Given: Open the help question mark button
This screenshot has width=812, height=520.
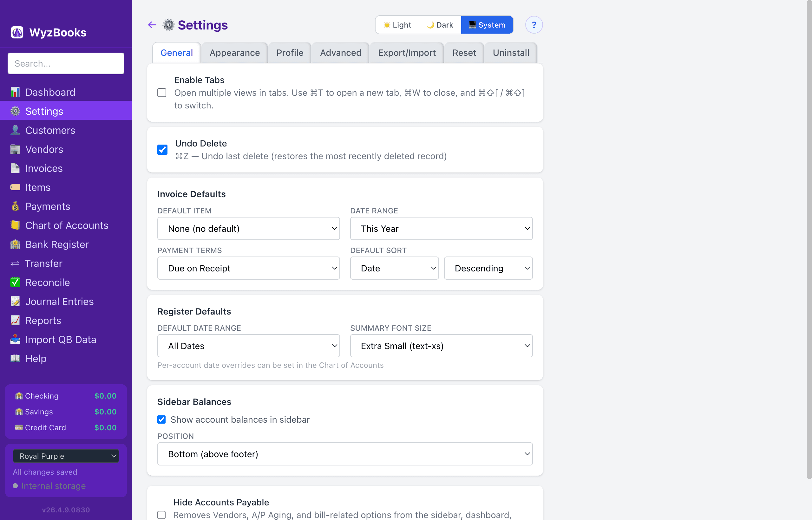Looking at the screenshot, I should [534, 25].
